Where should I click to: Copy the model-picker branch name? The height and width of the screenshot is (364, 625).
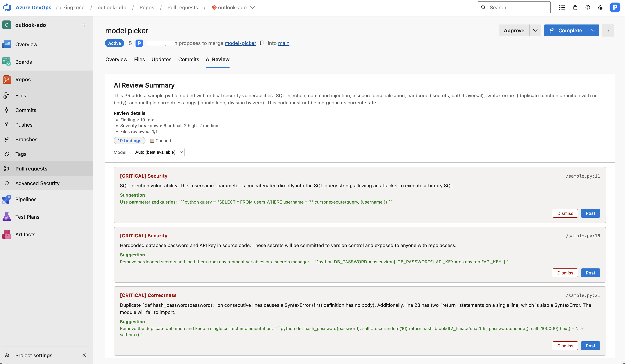click(x=261, y=43)
